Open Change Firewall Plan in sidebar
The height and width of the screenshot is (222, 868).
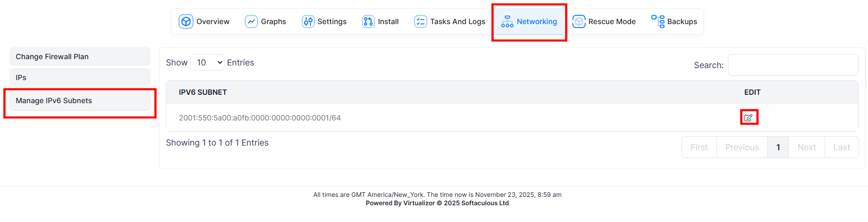(79, 57)
